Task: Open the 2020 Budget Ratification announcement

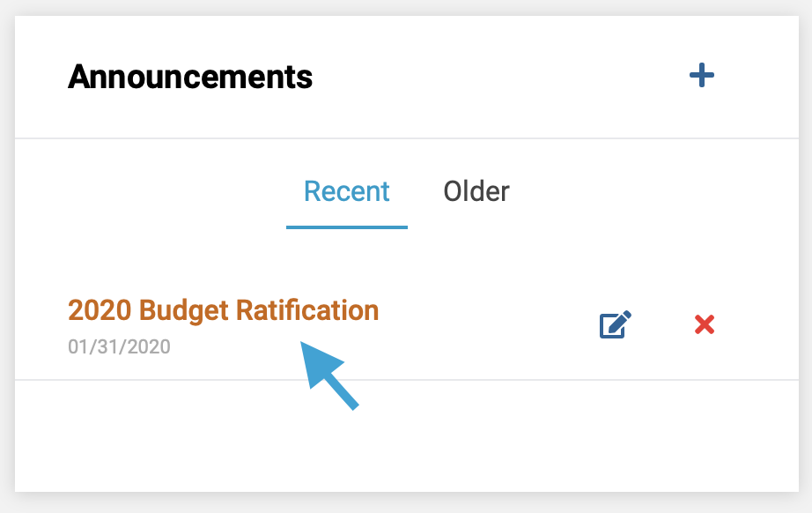Action: [x=223, y=310]
